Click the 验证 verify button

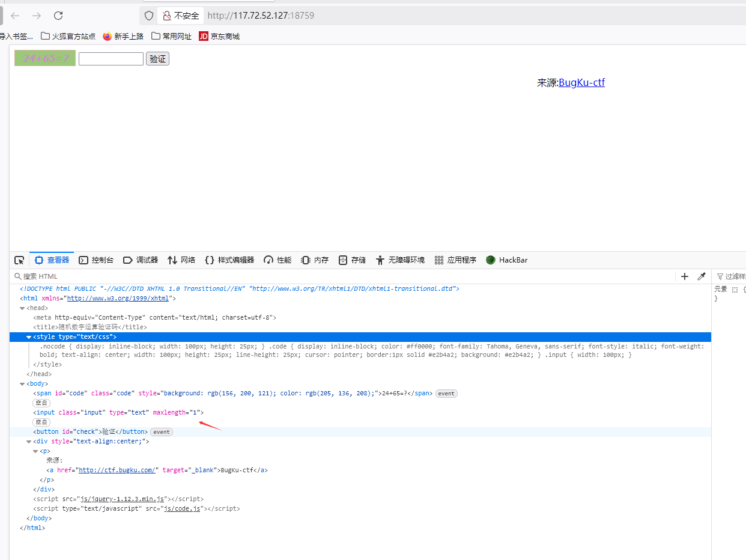pyautogui.click(x=158, y=59)
